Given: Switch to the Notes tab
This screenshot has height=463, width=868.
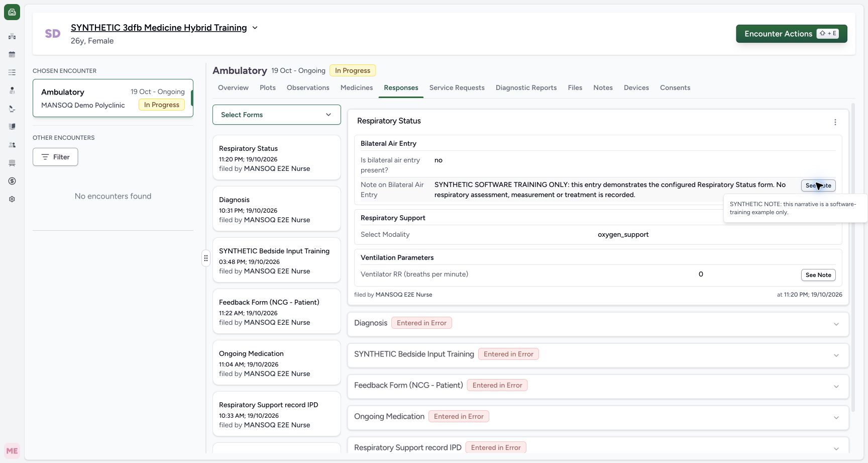Looking at the screenshot, I should tap(603, 87).
